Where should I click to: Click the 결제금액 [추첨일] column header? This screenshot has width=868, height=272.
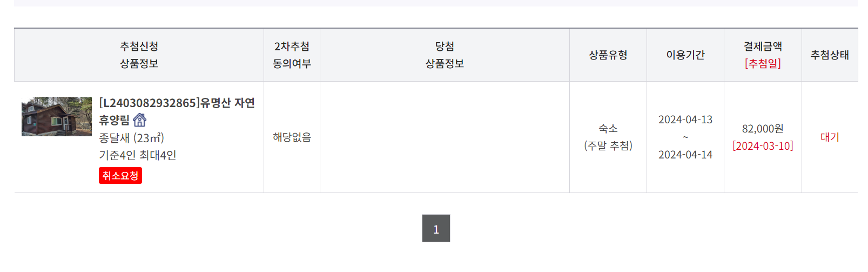coord(763,55)
